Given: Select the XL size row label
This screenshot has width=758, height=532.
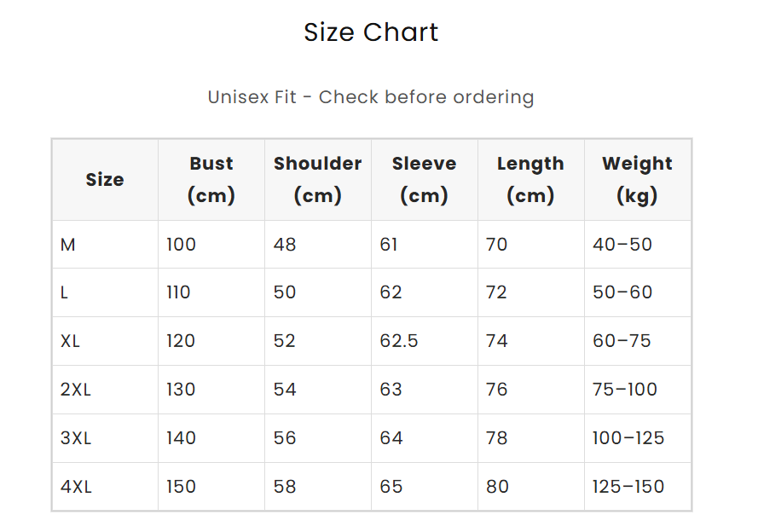Looking at the screenshot, I should tap(71, 341).
